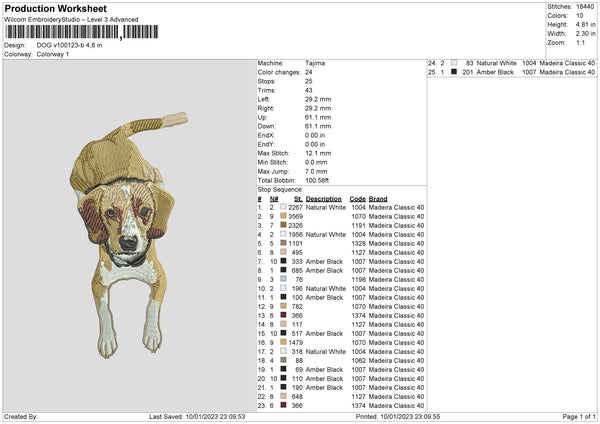Click the Stop Sequence label
The width and height of the screenshot is (600, 424).
[x=281, y=188]
